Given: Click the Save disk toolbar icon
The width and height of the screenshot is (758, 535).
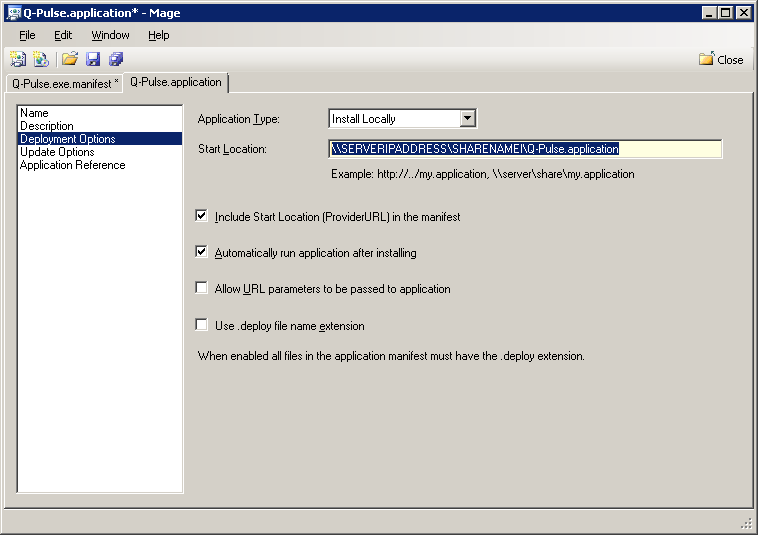Looking at the screenshot, I should point(93,59).
